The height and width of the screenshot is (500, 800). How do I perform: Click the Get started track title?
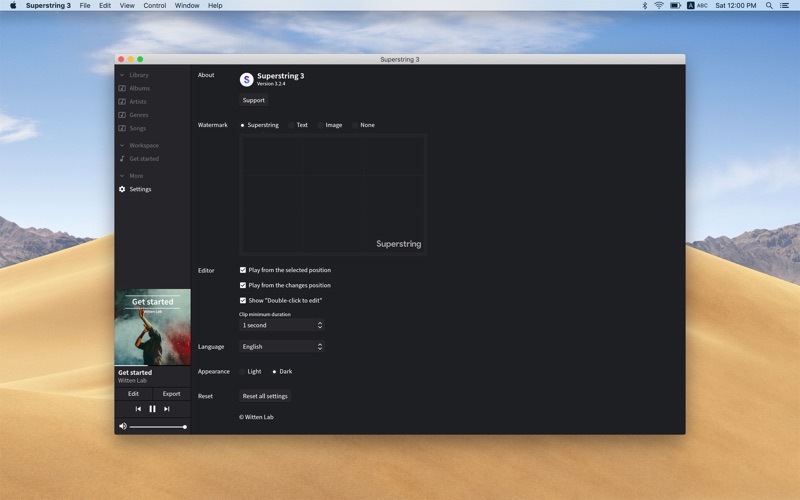tap(135, 372)
